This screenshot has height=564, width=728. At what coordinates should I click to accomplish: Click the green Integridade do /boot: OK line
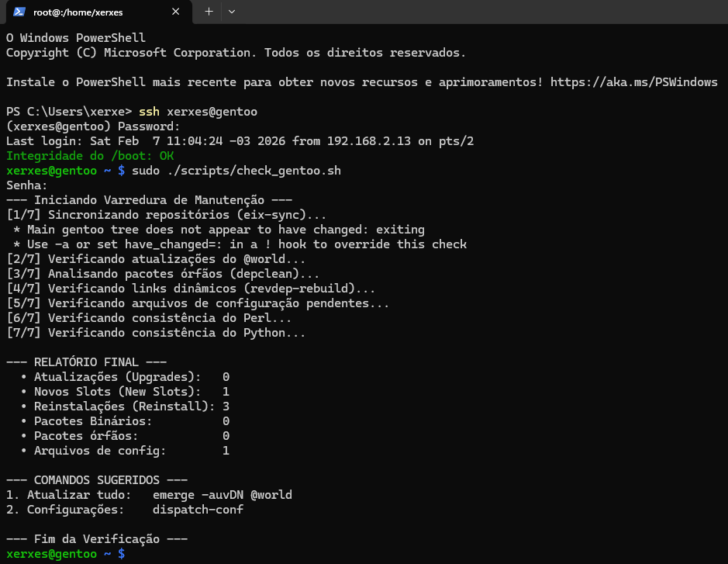coord(89,156)
